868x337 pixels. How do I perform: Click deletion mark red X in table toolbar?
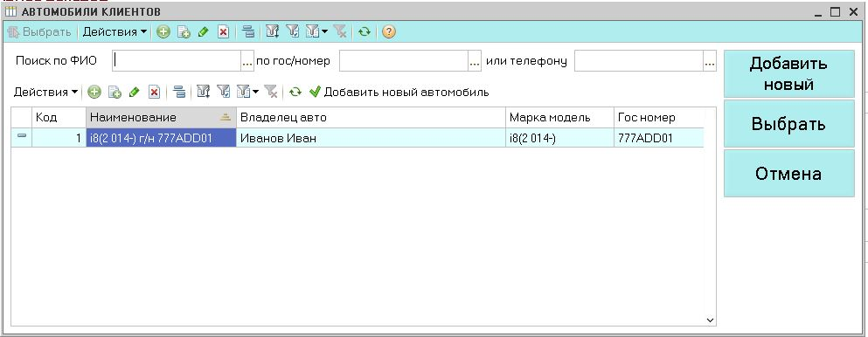tap(154, 93)
